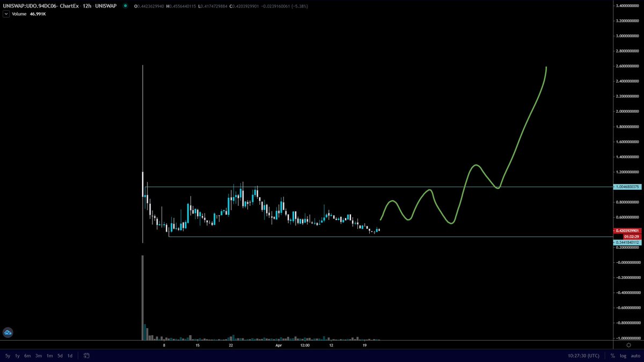Select the 3m time range
Viewport: 644px width, 362px height.
click(39, 356)
